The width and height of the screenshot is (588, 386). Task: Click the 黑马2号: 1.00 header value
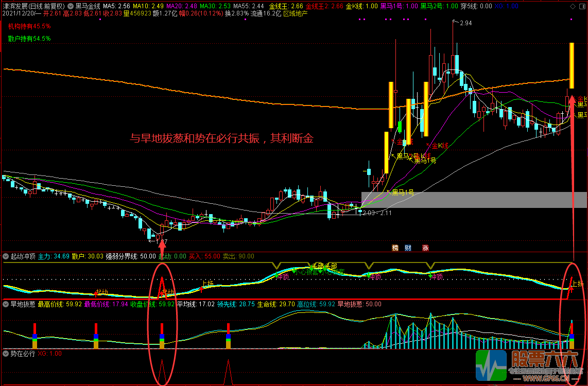439,6
